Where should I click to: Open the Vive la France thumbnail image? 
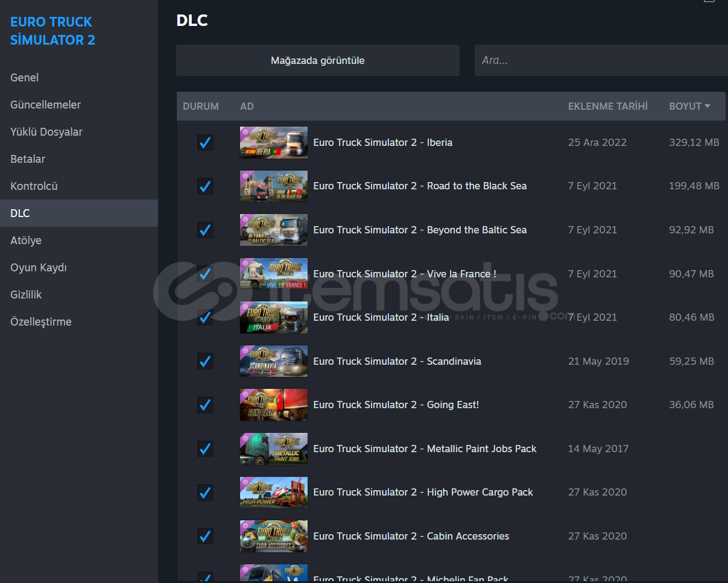pyautogui.click(x=274, y=274)
